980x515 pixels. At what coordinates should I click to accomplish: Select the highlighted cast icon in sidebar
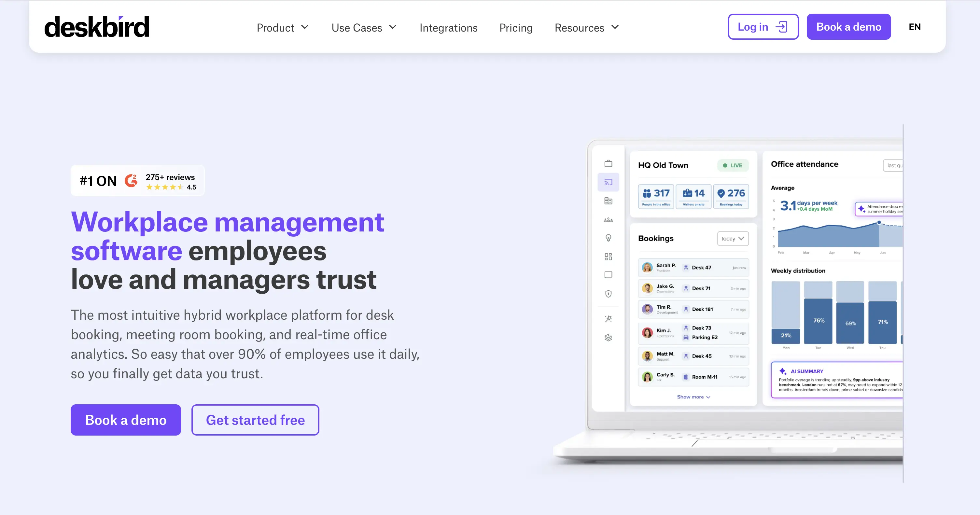tap(608, 182)
